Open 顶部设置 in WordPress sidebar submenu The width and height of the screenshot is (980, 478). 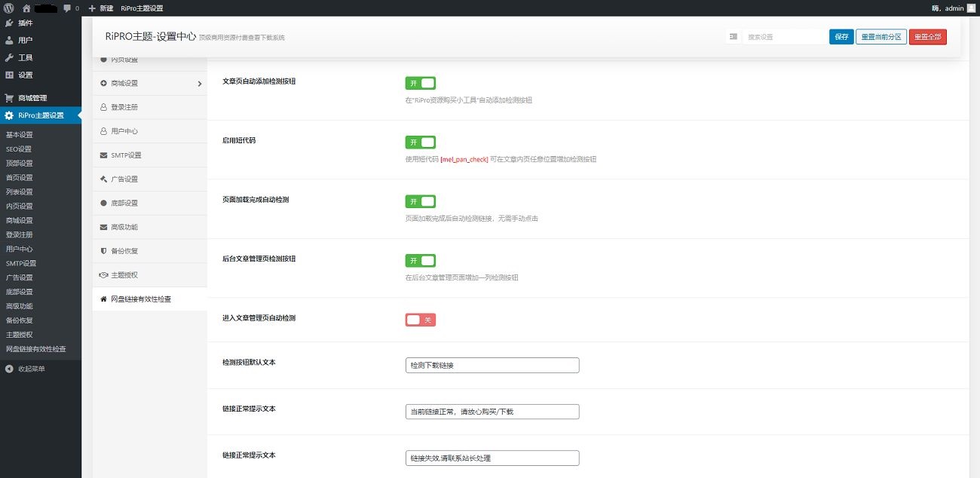coord(20,164)
